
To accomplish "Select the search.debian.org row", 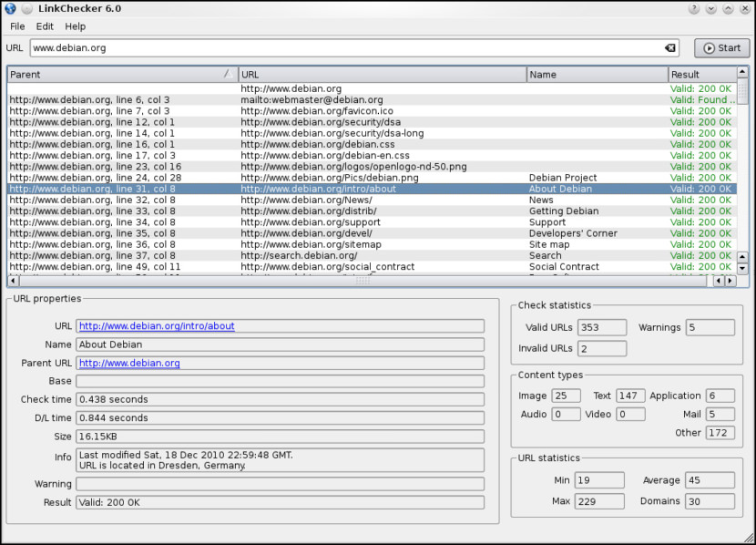I will pyautogui.click(x=372, y=255).
